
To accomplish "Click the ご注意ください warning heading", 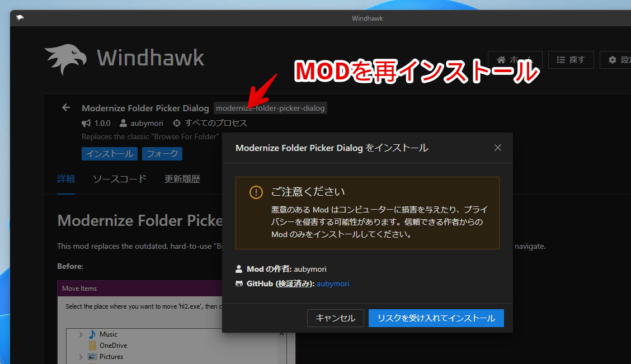I will (308, 191).
